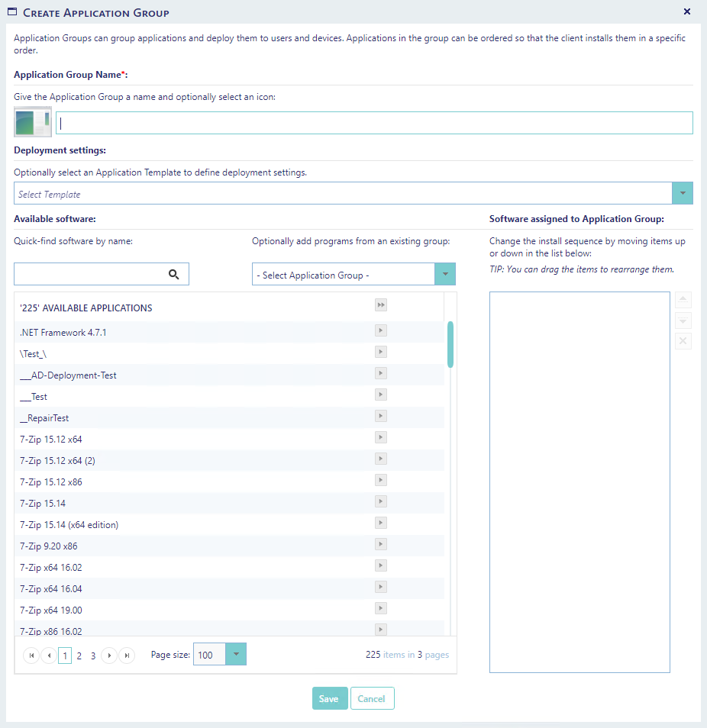
Task: Add .NET Framework 4.7.1 using its arrow icon
Action: point(381,330)
